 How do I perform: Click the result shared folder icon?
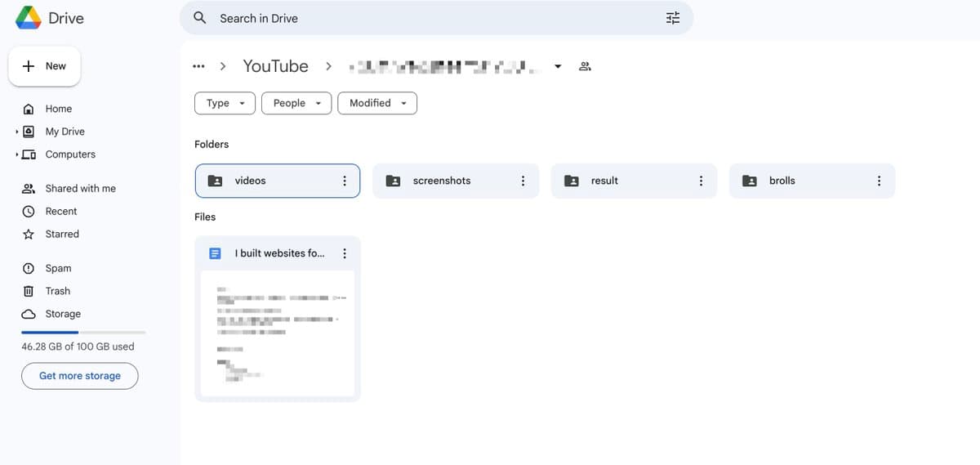pos(572,181)
